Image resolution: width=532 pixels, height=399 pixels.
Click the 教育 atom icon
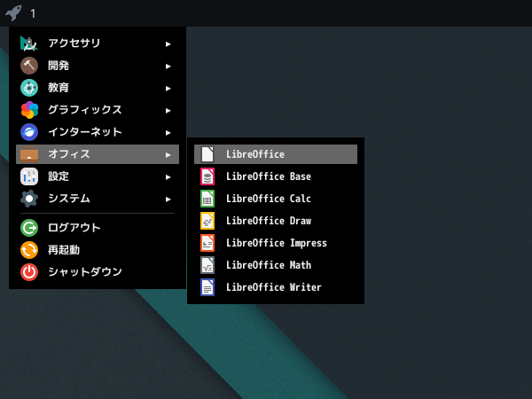coord(29,88)
